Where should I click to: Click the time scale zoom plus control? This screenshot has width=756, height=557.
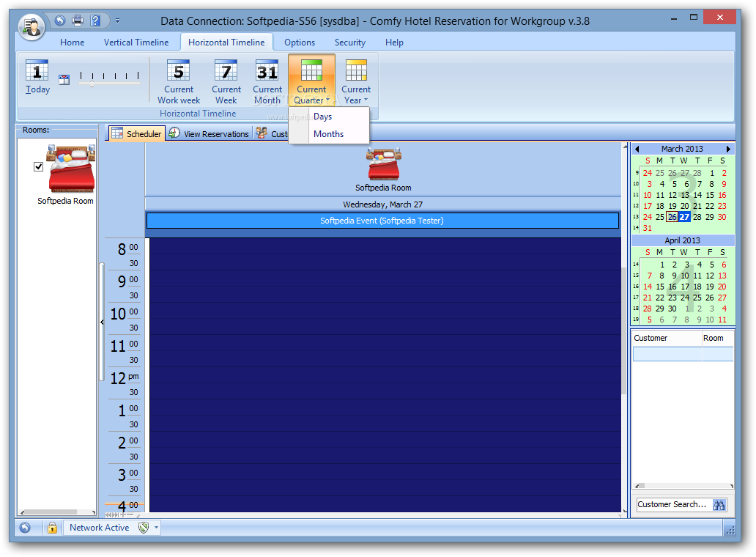coord(122,515)
